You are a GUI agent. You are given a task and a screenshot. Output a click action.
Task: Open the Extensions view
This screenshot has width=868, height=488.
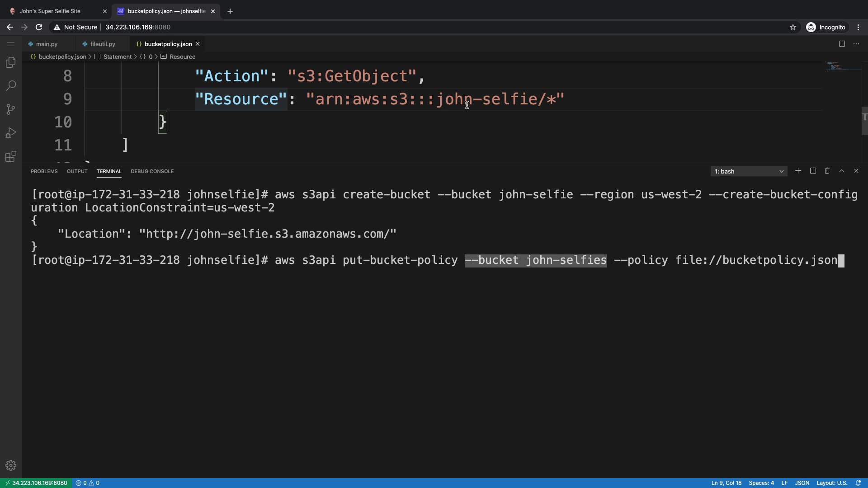[x=11, y=157]
